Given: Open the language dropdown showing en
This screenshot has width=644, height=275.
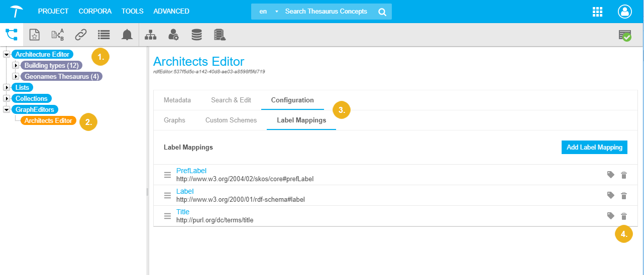Looking at the screenshot, I should pyautogui.click(x=267, y=12).
